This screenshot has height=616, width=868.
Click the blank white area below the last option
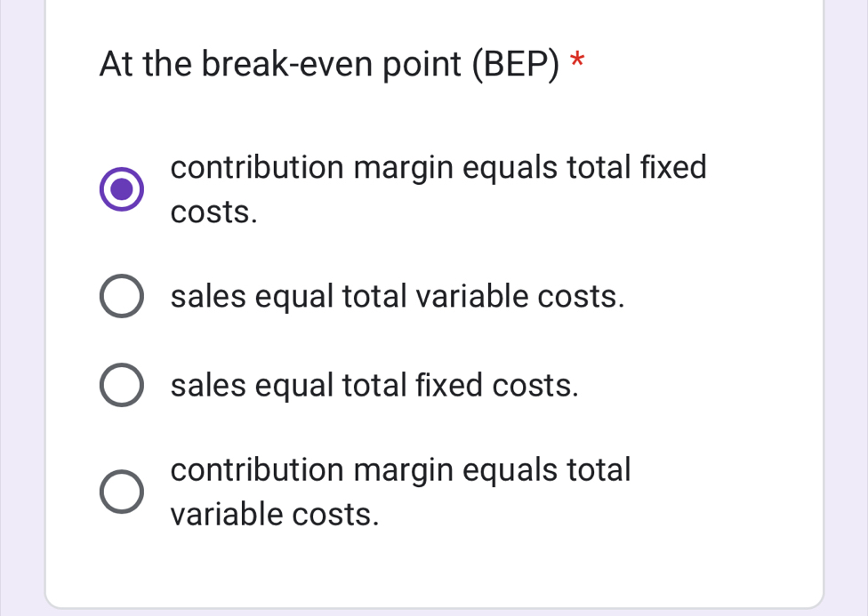[434, 569]
